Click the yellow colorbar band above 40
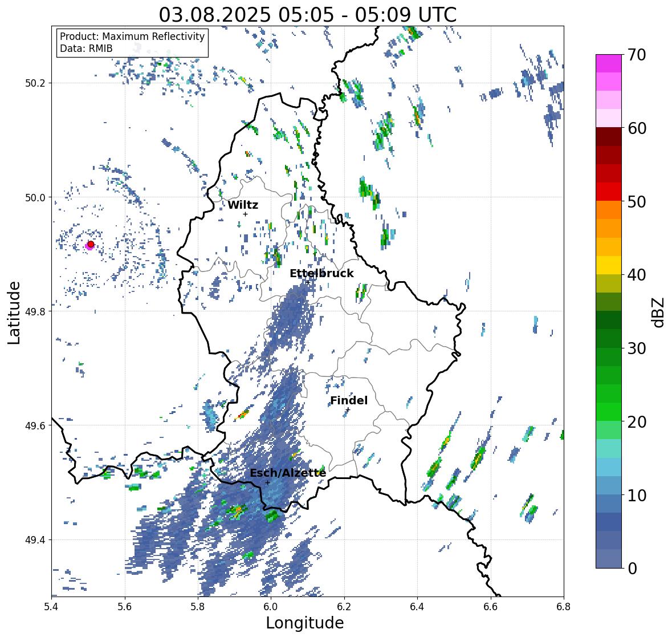The height and width of the screenshot is (637, 672). coord(609,265)
